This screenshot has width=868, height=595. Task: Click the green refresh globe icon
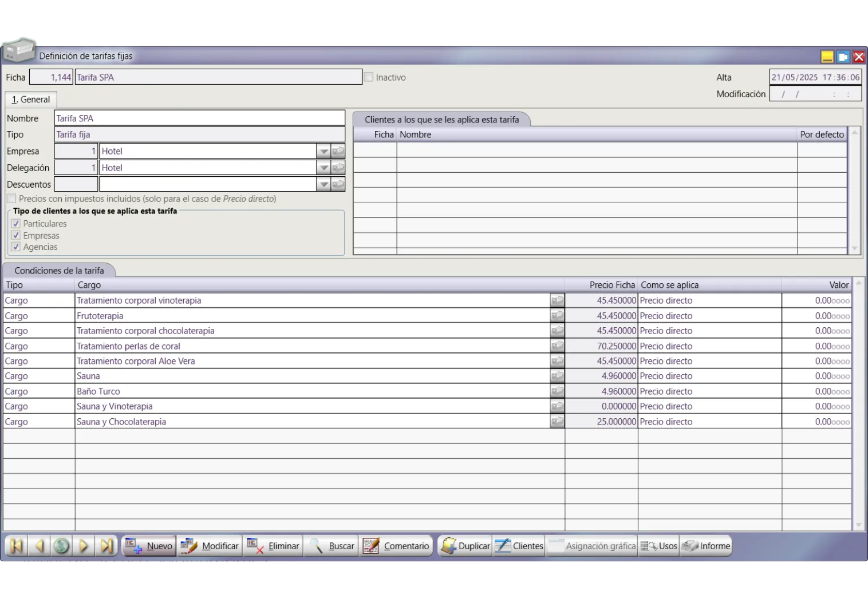point(61,546)
